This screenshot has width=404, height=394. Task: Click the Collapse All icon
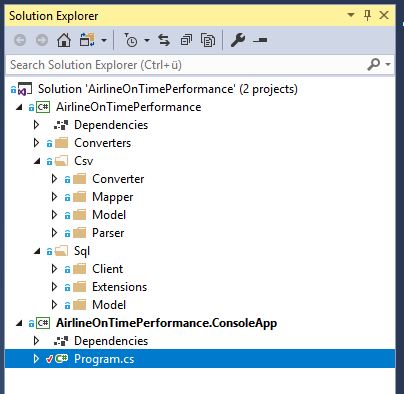(x=186, y=40)
